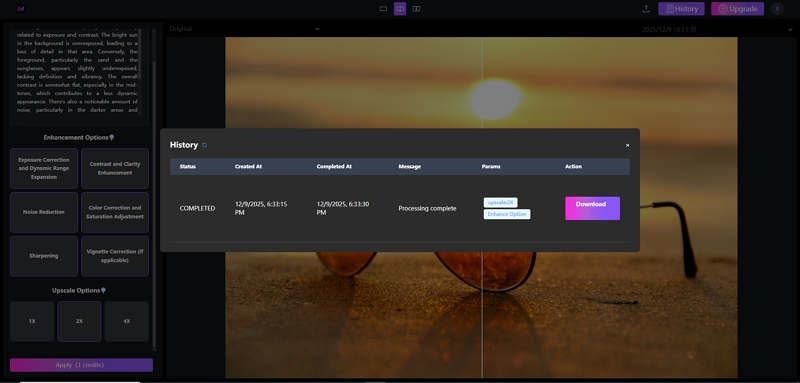Click the Completed At column header
This screenshot has width=800, height=383.
(x=334, y=167)
